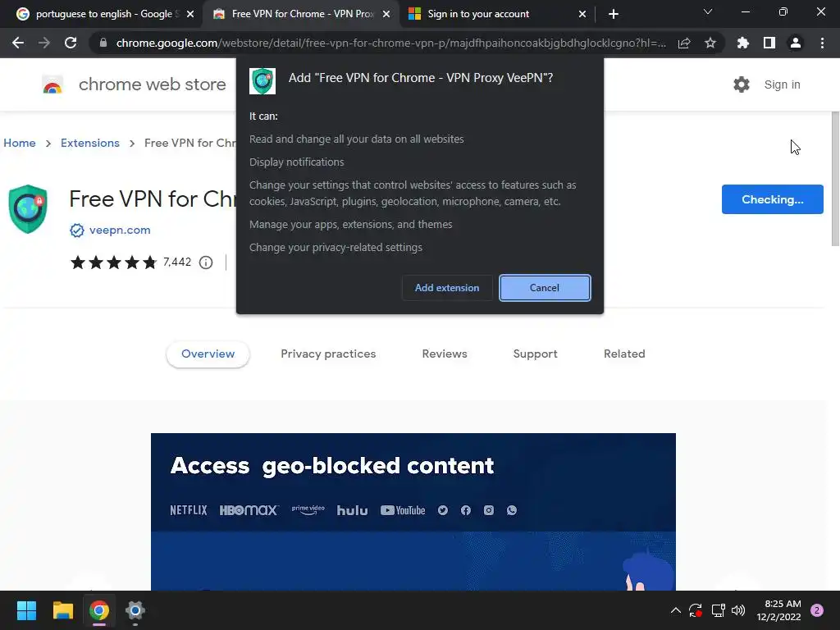The height and width of the screenshot is (630, 840).
Task: Sign in to Chrome Web Store
Action: tap(782, 84)
